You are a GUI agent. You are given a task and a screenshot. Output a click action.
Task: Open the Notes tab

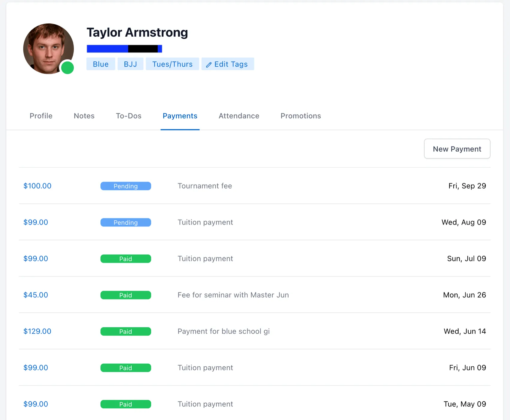(x=84, y=116)
